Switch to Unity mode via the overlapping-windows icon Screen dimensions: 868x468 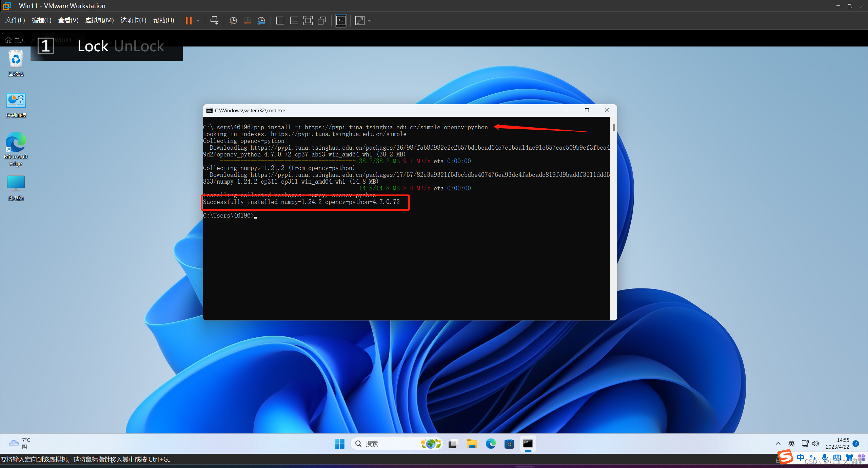coord(322,21)
